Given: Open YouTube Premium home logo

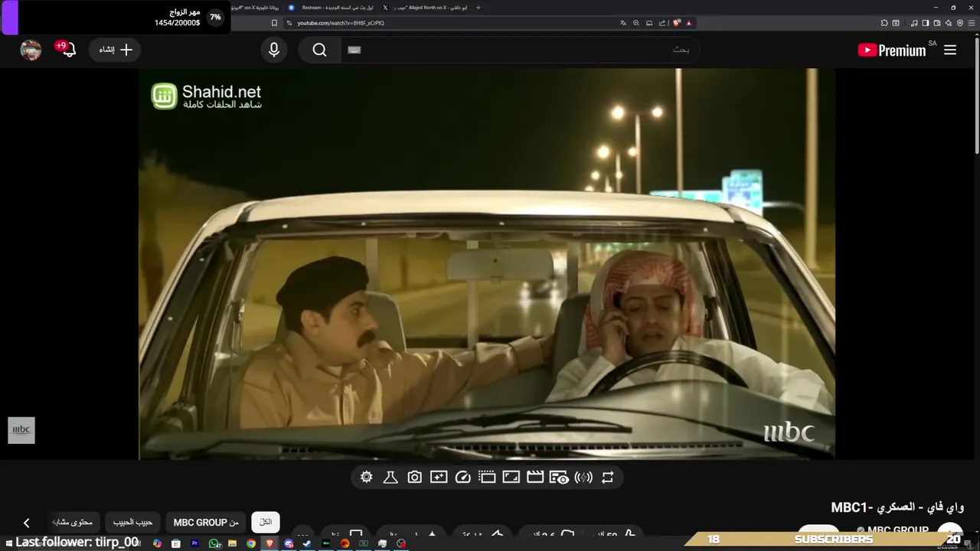Looking at the screenshot, I should pyautogui.click(x=891, y=51).
